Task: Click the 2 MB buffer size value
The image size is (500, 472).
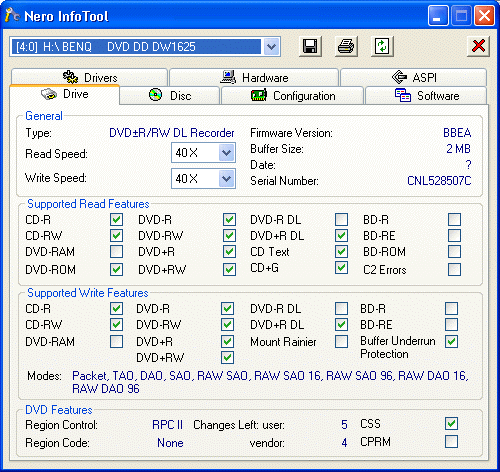Action: point(458,149)
